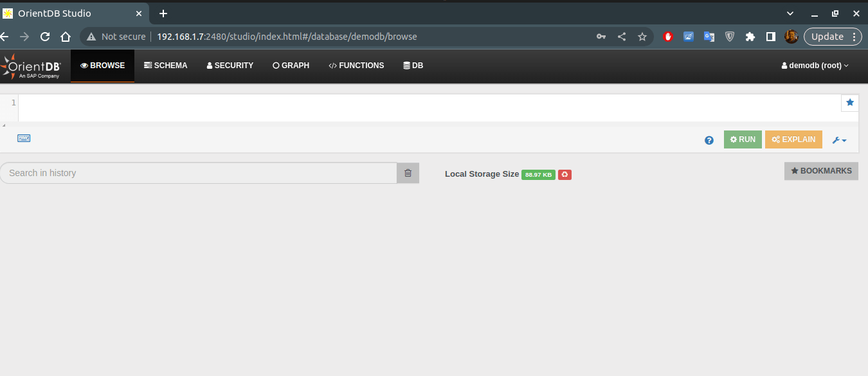Click the EXPLAIN button
868x376 pixels.
[x=793, y=139]
